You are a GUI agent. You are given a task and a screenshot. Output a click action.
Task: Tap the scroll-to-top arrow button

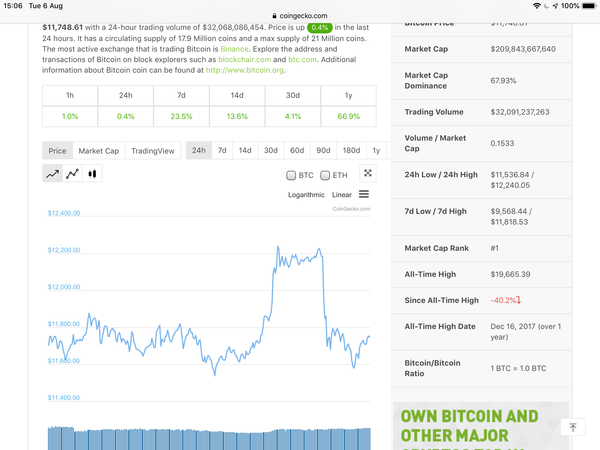(573, 427)
